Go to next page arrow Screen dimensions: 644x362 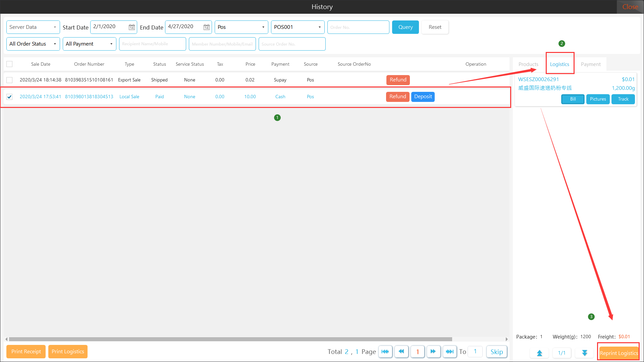tap(433, 352)
